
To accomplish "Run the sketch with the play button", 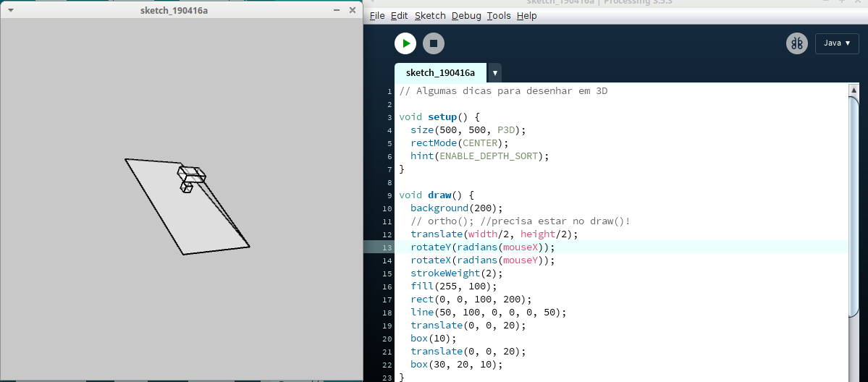I will 405,43.
